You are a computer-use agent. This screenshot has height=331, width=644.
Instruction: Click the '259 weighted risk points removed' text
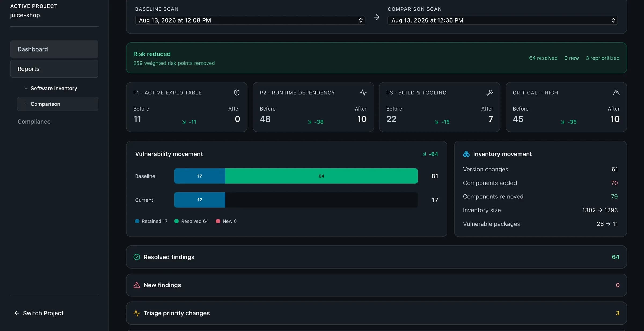[x=174, y=63]
